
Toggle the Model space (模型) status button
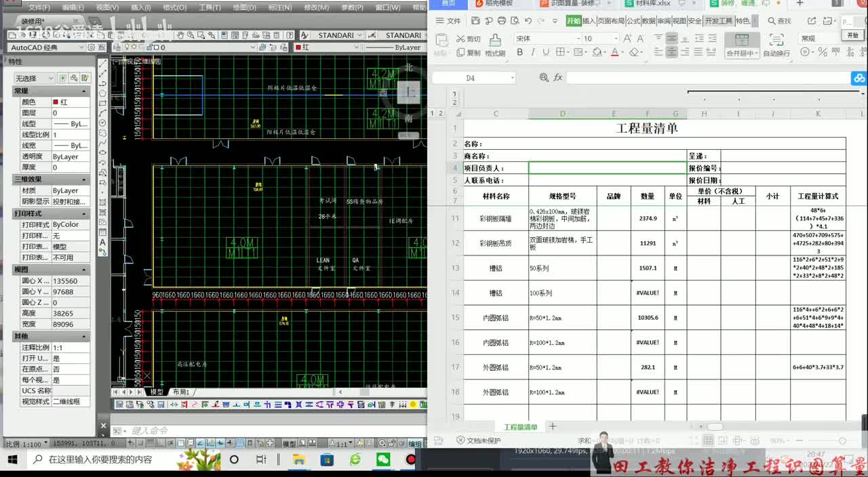click(x=290, y=444)
